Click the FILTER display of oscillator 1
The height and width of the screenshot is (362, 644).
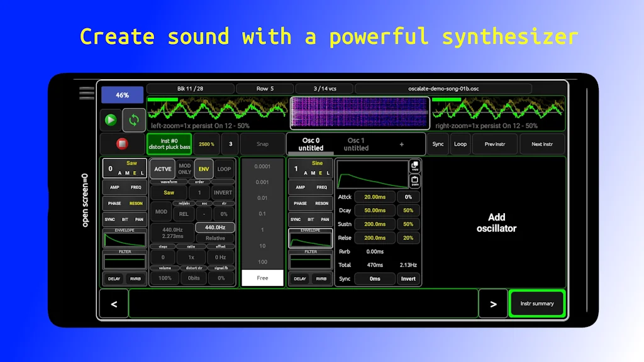click(310, 260)
